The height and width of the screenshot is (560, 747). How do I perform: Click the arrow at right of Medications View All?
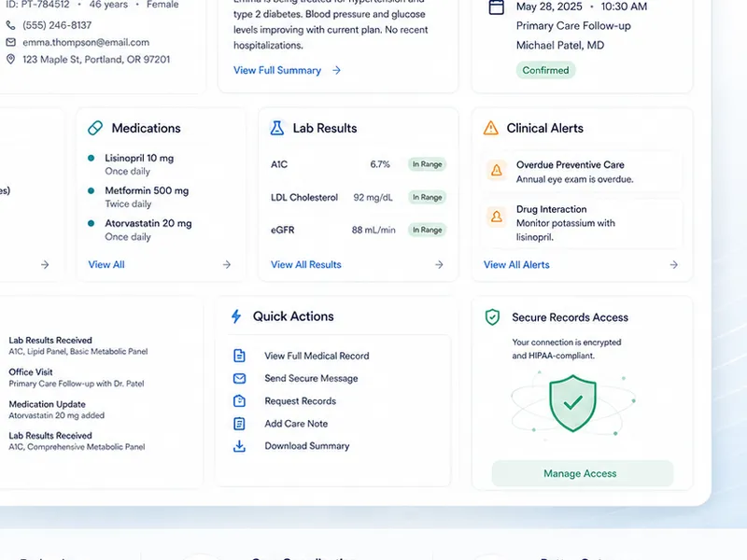(227, 264)
